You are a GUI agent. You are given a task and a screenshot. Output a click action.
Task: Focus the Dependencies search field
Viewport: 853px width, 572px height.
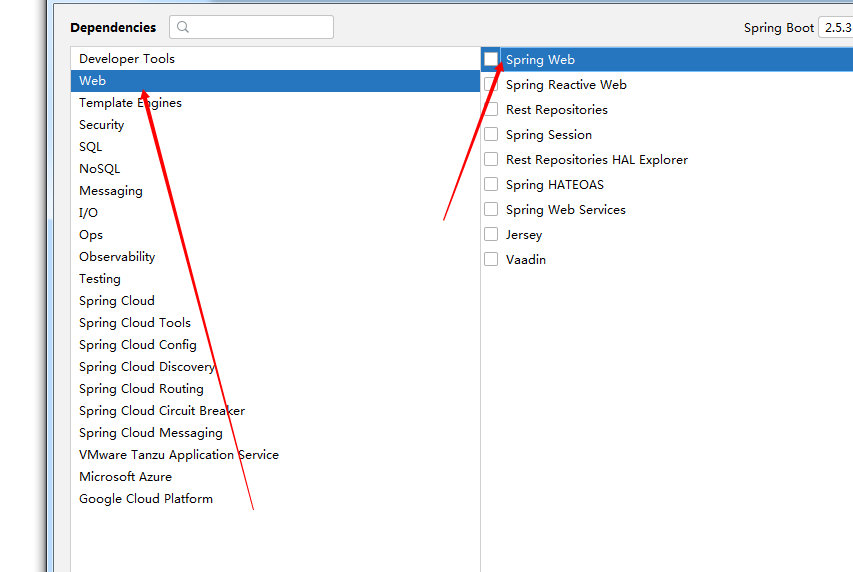click(251, 27)
